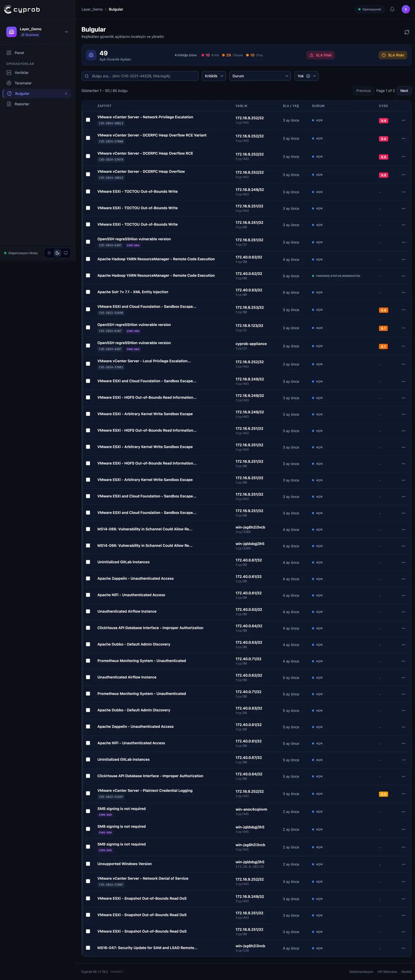Viewport: 415px width, 980px height.
Task: Click the 9.8 CVSS badge of CVE-2024-38813
Action: (384, 121)
